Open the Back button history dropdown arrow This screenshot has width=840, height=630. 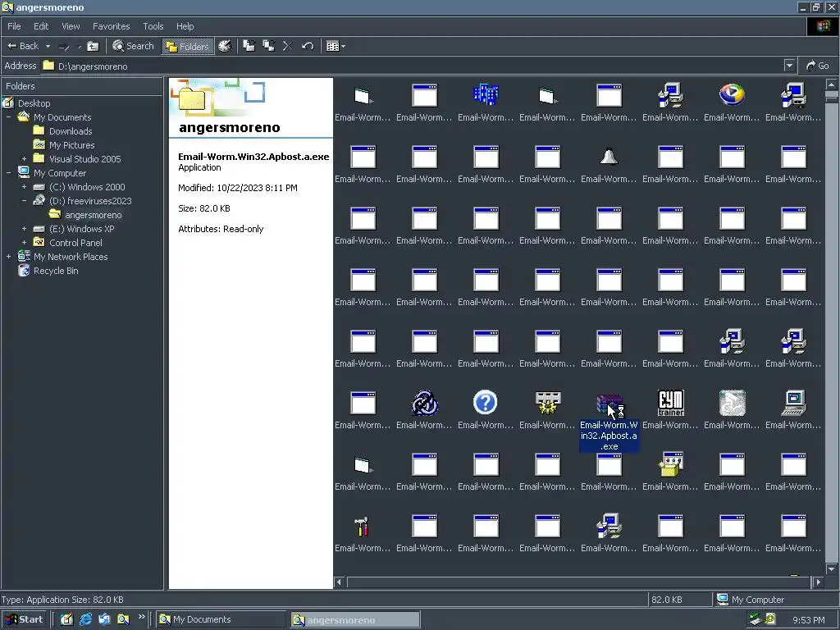[x=48, y=47]
